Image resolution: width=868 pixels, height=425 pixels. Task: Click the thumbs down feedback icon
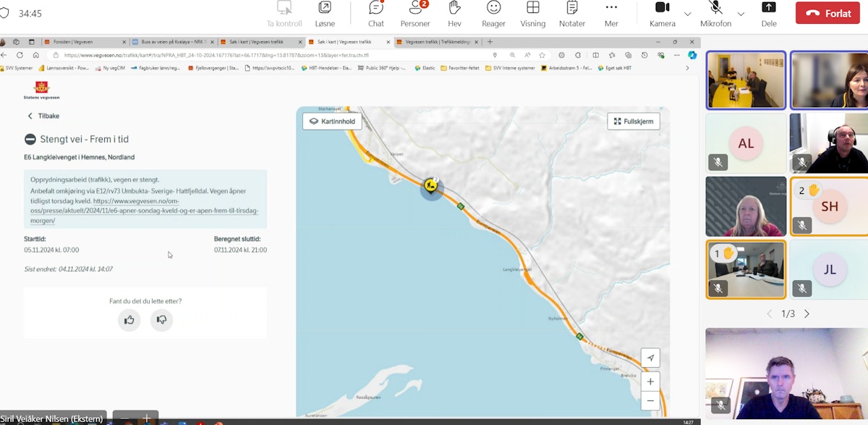(161, 320)
